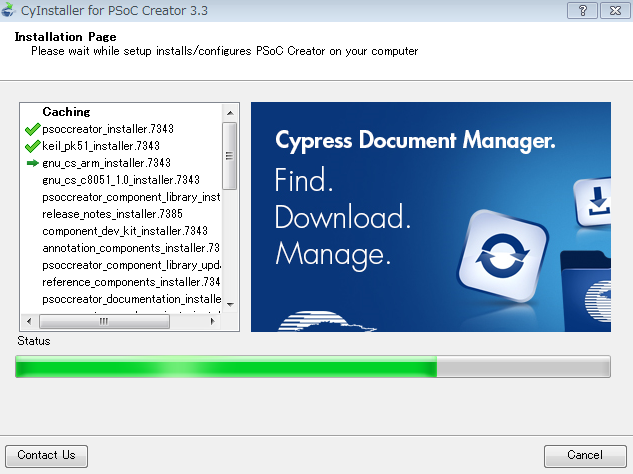The image size is (633, 474).
Task: Select psoccreator_component_library_inst entry
Action: pyautogui.click(x=131, y=197)
